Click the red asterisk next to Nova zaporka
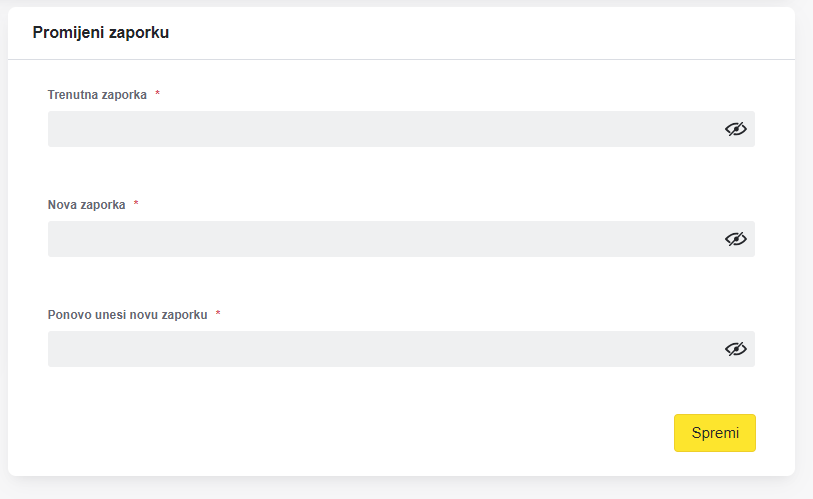Viewport: 813px width, 499px height. [136, 203]
